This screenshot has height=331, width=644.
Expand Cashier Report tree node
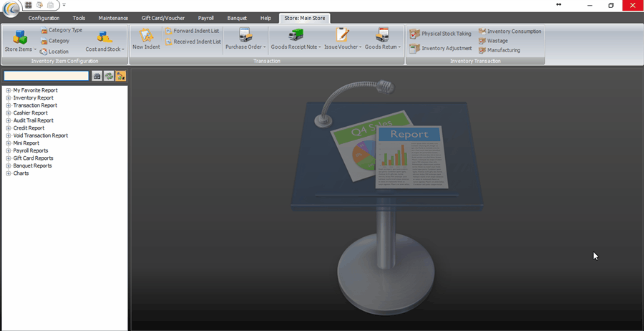(8, 113)
